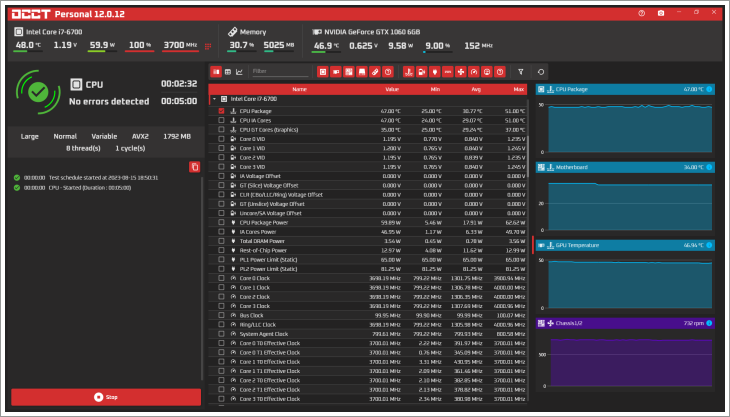
Task: Toggle the clock speed filter icon
Action: (x=473, y=72)
